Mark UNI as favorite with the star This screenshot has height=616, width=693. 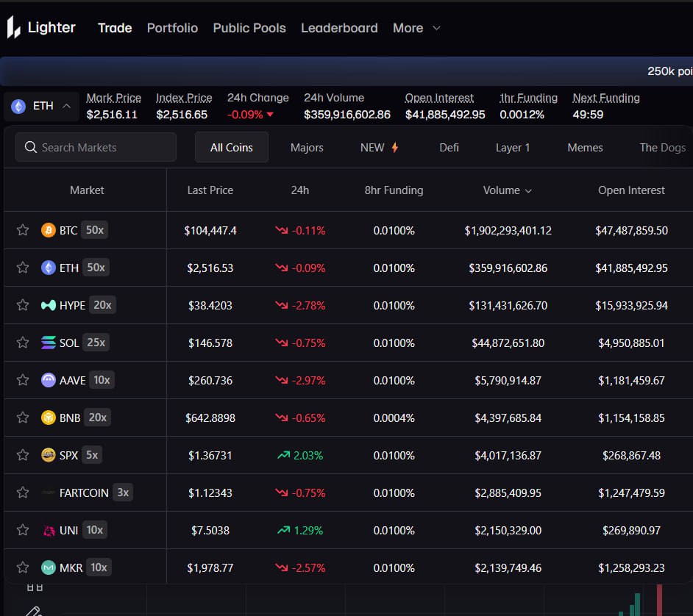tap(23, 530)
